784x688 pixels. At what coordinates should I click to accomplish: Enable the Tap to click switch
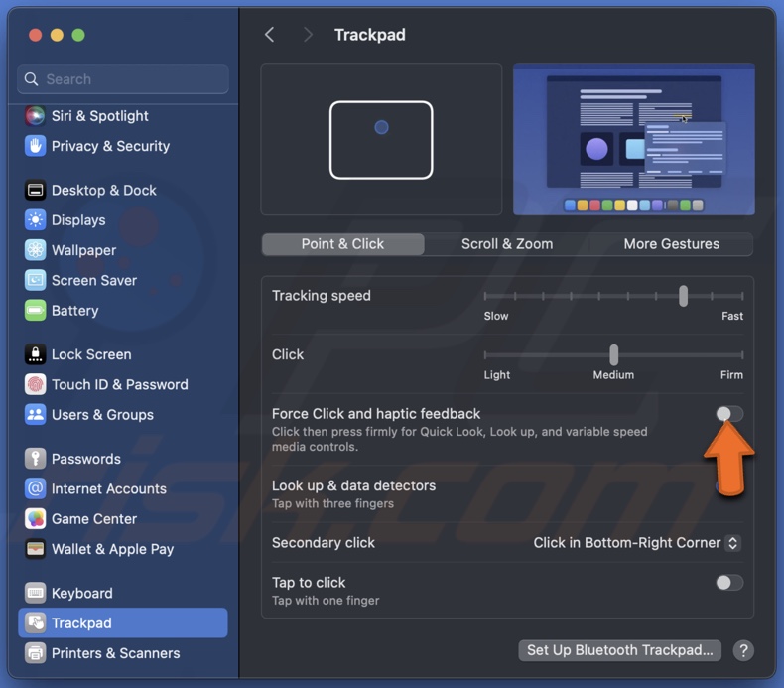tap(729, 583)
